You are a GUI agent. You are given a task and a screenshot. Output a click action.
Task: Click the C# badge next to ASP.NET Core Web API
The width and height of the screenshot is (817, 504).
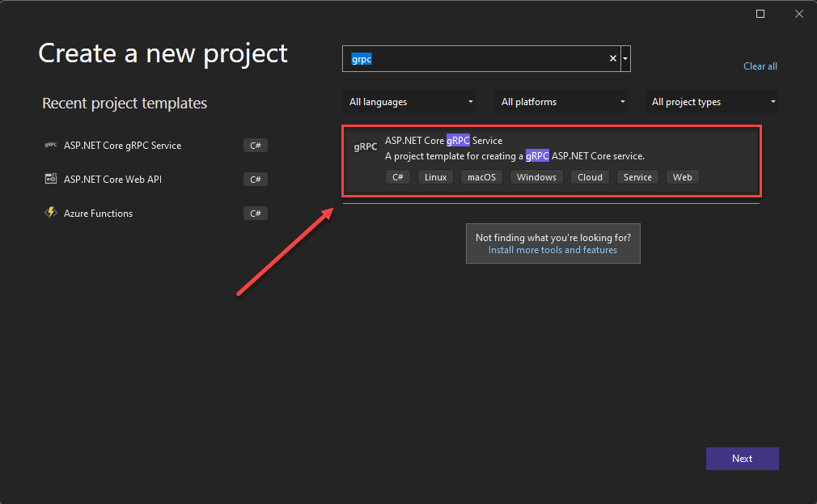(255, 179)
